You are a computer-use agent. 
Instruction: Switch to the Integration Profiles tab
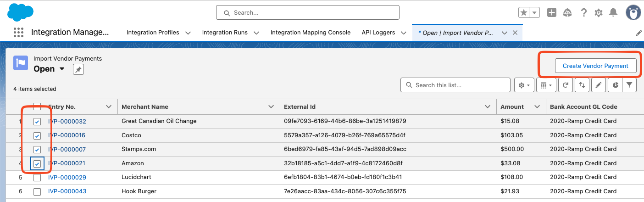tap(153, 33)
